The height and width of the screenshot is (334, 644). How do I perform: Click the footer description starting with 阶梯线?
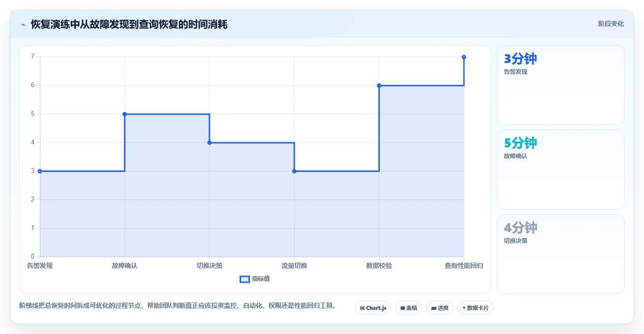[x=180, y=306]
